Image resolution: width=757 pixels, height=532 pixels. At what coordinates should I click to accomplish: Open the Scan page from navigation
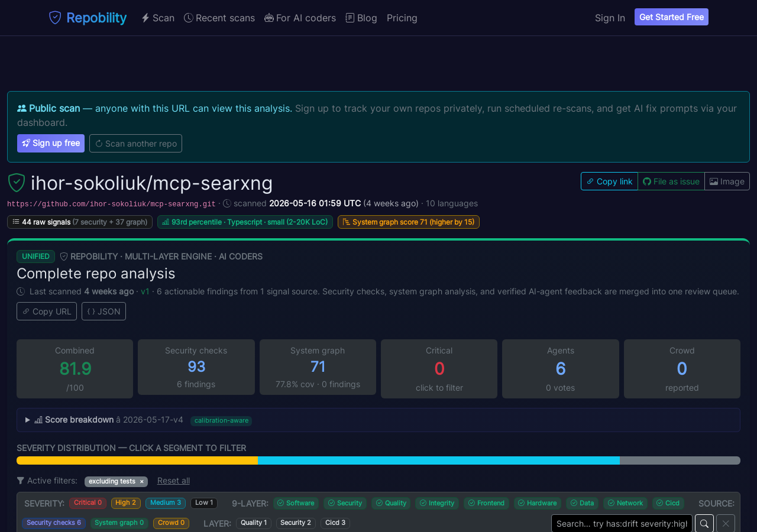point(158,18)
